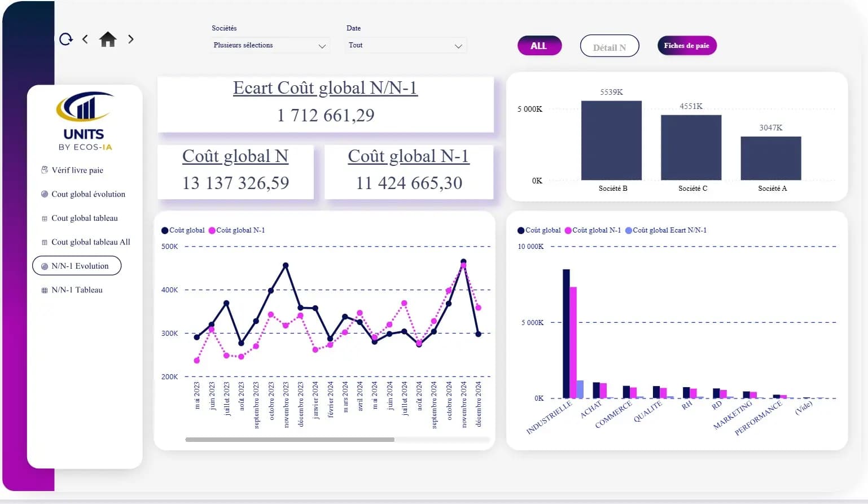Viewport: 868px width, 504px height.
Task: Toggle the ALL filter button
Action: (539, 46)
